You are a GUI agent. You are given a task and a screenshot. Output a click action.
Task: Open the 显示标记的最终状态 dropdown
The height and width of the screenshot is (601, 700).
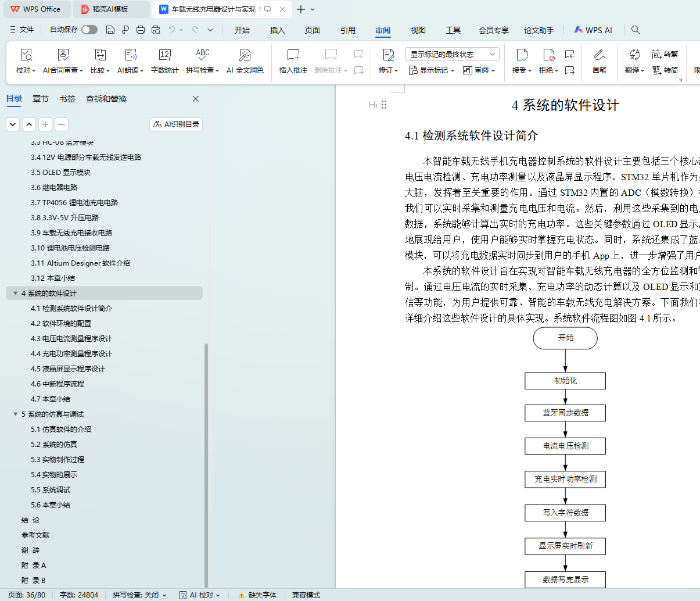pyautogui.click(x=452, y=54)
